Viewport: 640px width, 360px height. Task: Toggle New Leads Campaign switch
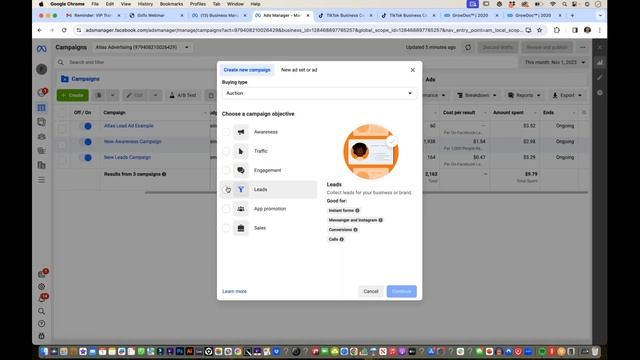(x=87, y=158)
